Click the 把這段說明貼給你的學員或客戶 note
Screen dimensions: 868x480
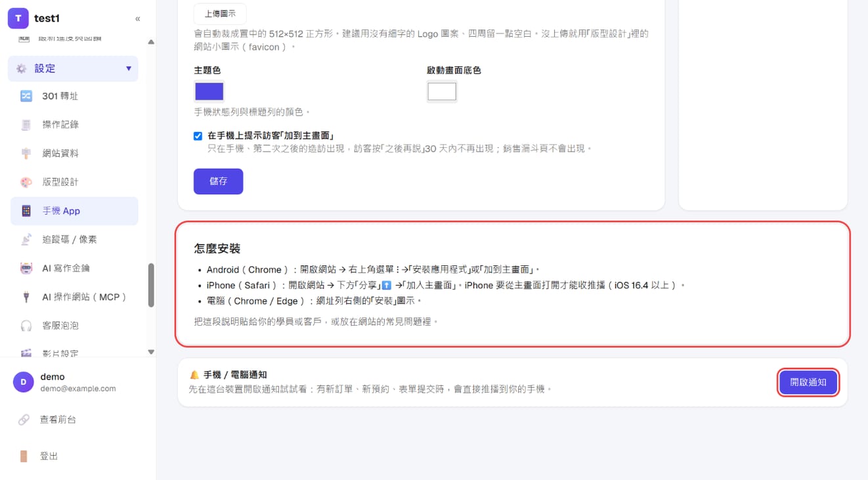pos(316,322)
